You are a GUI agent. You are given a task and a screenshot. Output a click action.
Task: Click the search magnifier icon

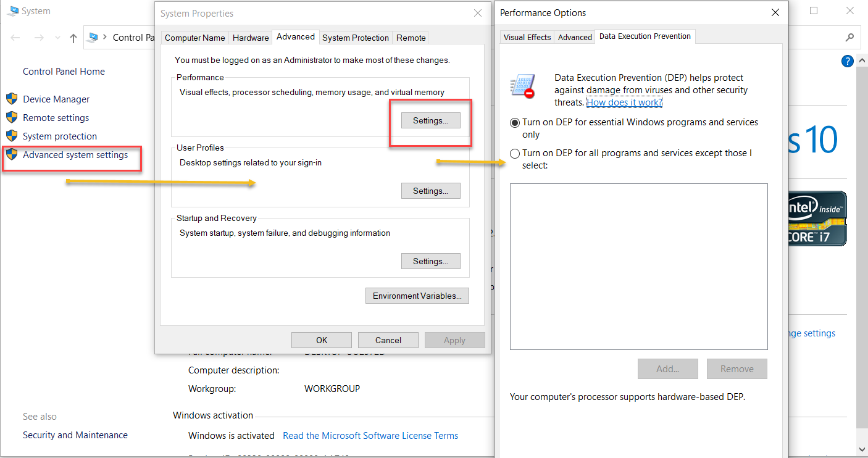click(850, 38)
